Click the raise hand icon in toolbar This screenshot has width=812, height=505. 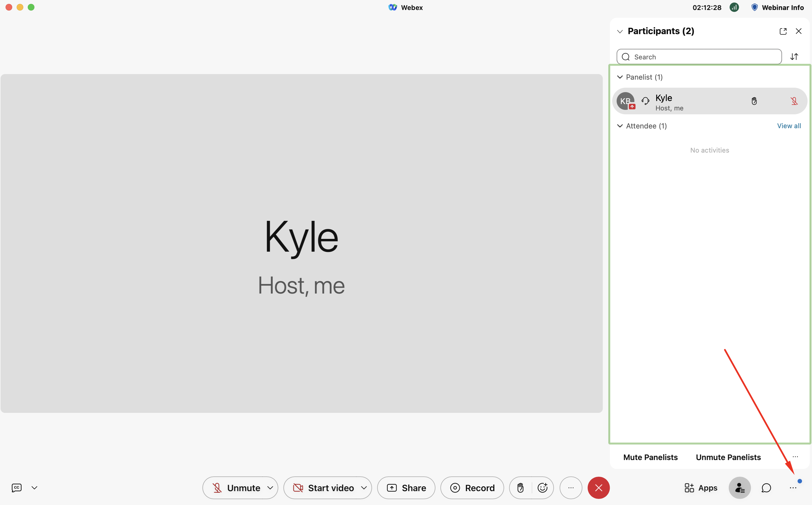tap(520, 488)
